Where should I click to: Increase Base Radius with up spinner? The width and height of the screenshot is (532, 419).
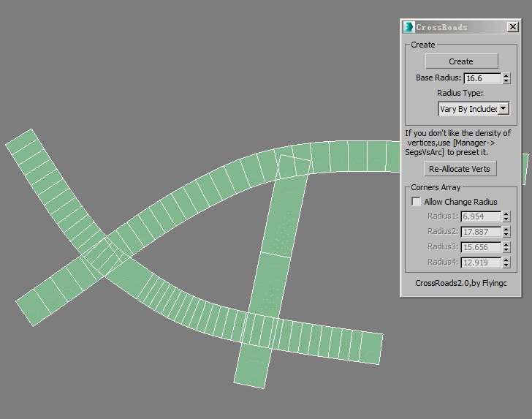(506, 76)
